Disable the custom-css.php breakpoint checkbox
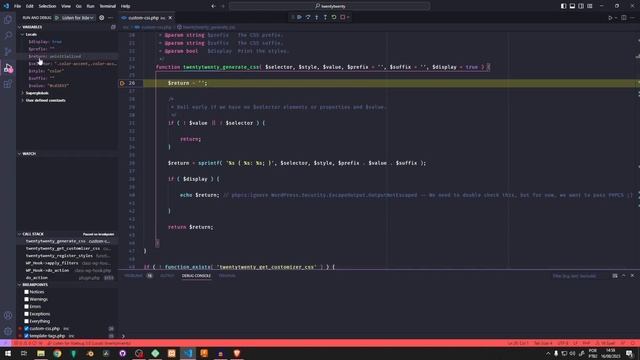The height and width of the screenshot is (360, 640). coord(27,329)
